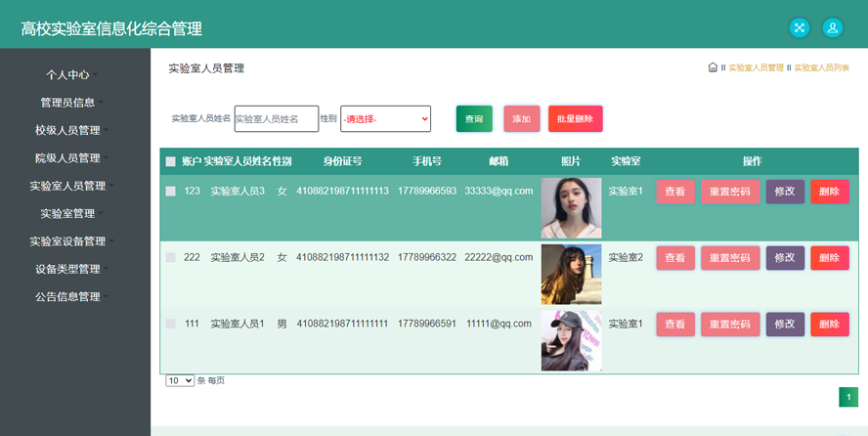Open the 设备类型管理 sidebar menu
The height and width of the screenshot is (436, 868).
(x=68, y=269)
